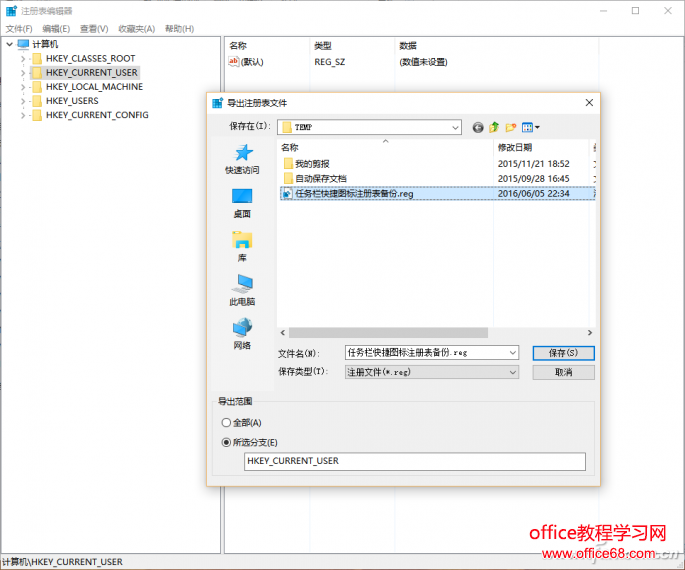Expand HKEY_CURRENT_USER tree node

23,73
